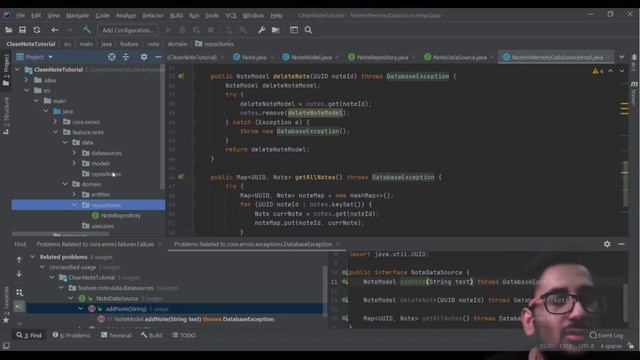Viewport: 640px width, 360px height.
Task: Select the addNote(String) usage row
Action: point(176,309)
